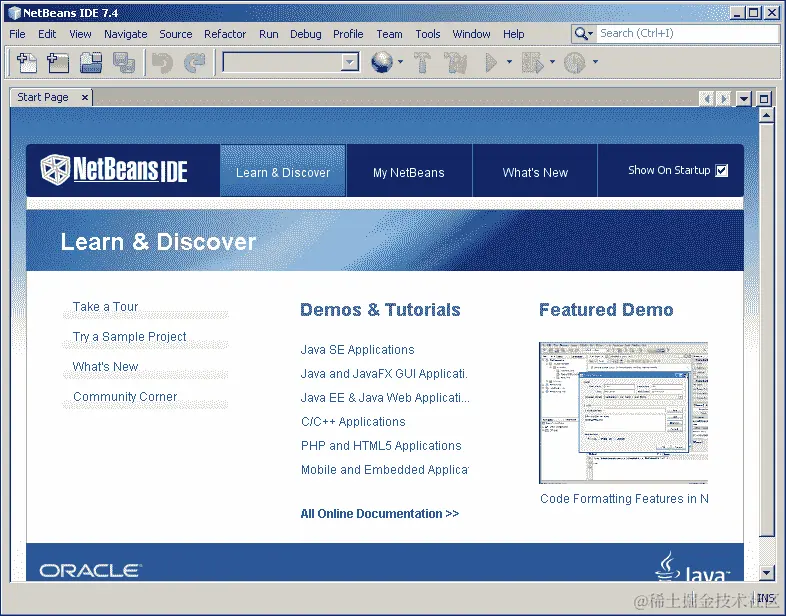Viewport: 786px width, 616px height.
Task: Click What's New link in left list
Action: (x=105, y=366)
